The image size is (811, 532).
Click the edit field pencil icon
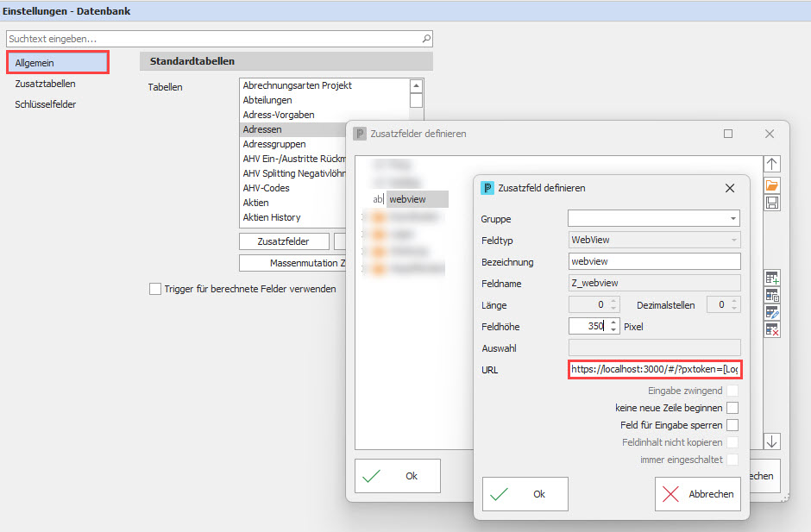click(x=772, y=312)
